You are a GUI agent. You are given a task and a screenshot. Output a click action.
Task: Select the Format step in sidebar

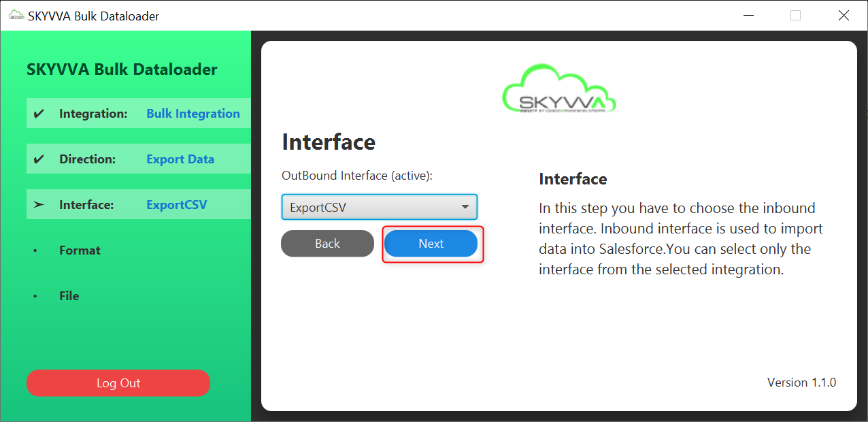[80, 250]
